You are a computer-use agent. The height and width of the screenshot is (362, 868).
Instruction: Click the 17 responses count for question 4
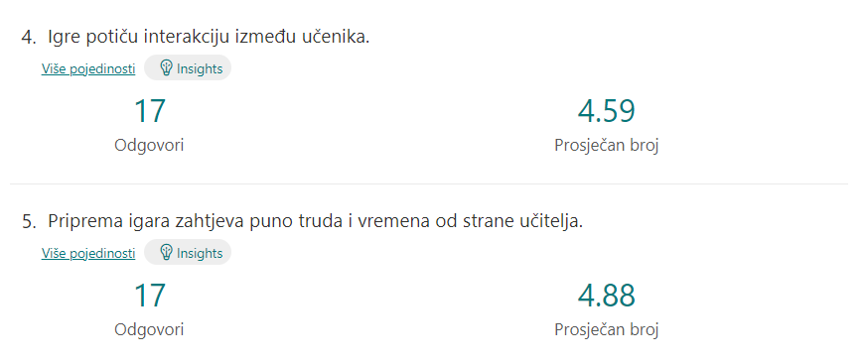pyautogui.click(x=149, y=110)
